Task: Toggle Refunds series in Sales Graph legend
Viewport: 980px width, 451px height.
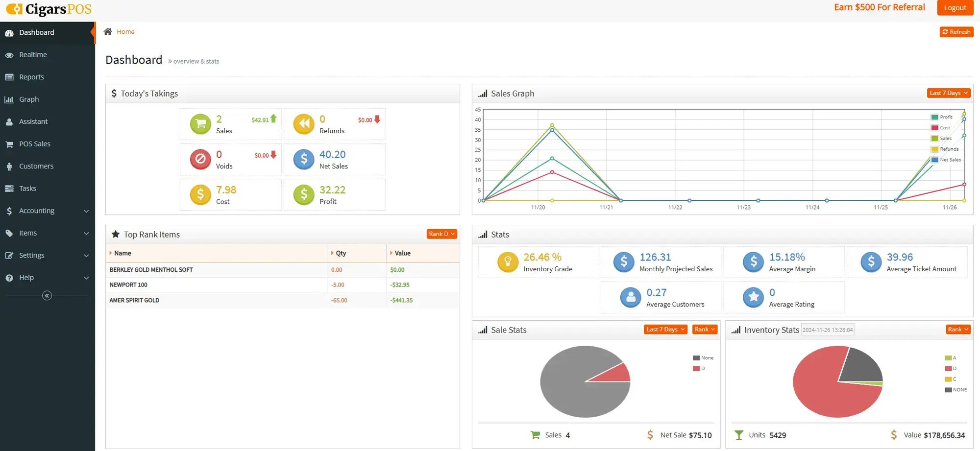Action: pos(945,149)
